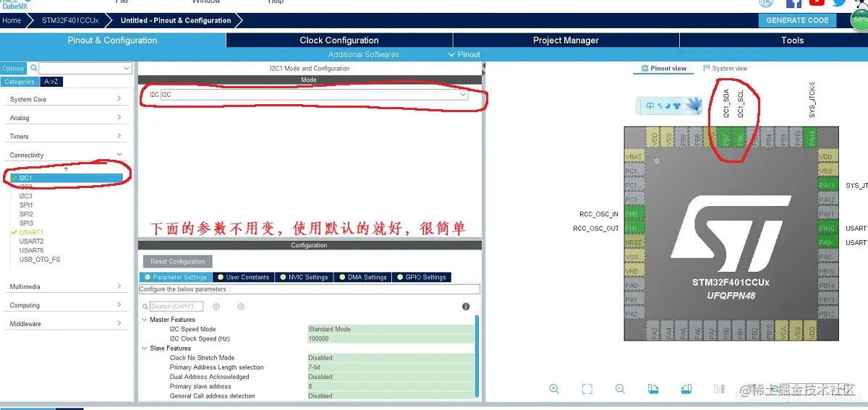868x410 pixels.
Task: Open NVIC Settings tab
Action: 303,277
